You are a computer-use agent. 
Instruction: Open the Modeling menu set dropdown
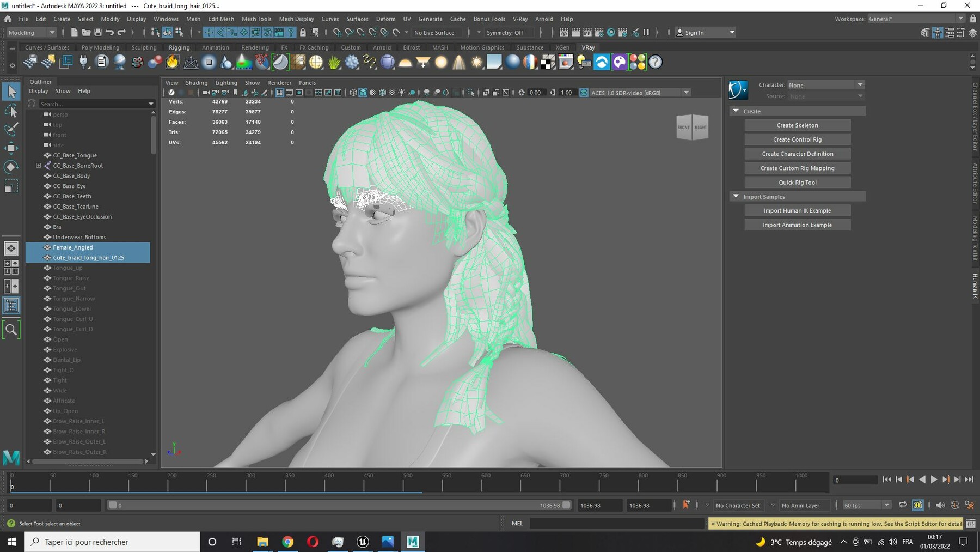pyautogui.click(x=31, y=33)
